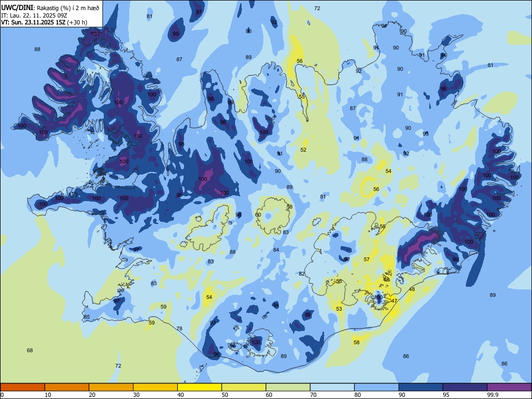Click the "UWC/DINI" title text

point(17,8)
